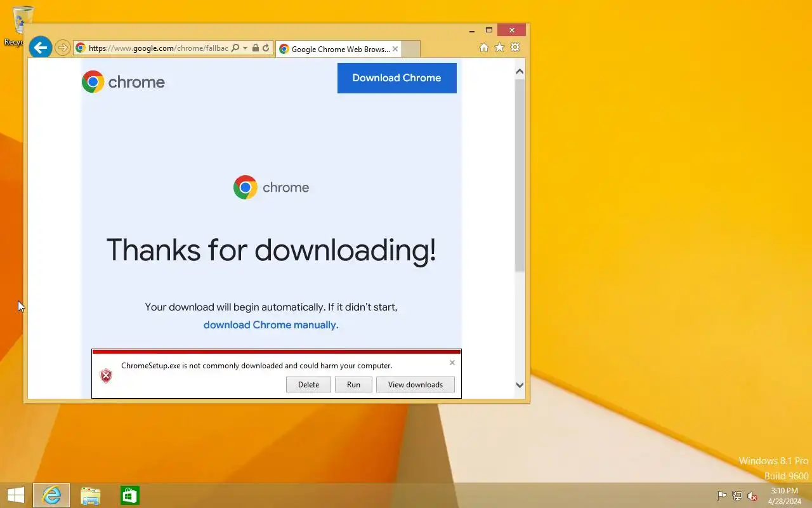Click the muted volume tray icon
812x508 pixels.
[752, 496]
